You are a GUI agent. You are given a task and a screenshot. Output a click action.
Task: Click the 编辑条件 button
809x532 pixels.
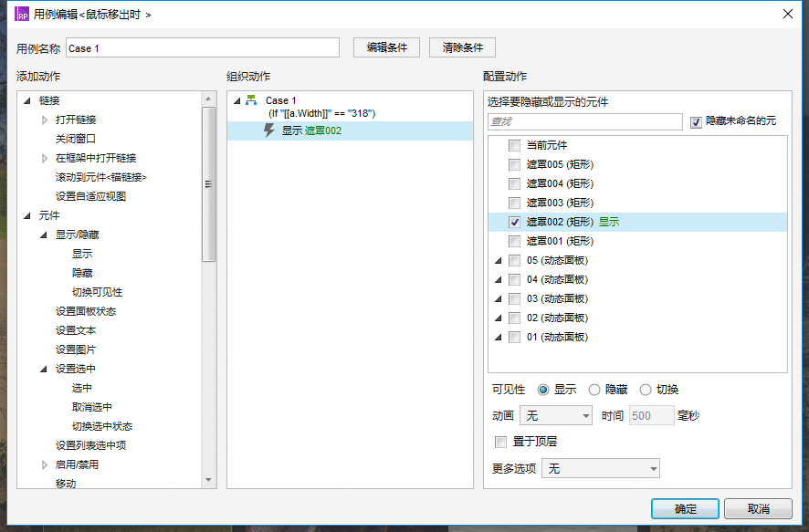[386, 47]
